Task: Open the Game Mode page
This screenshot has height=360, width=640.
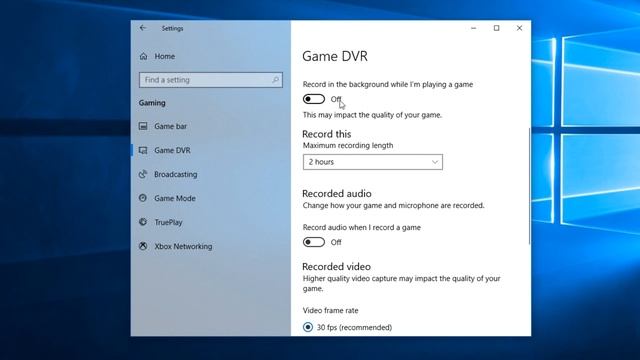Action: pyautogui.click(x=175, y=198)
